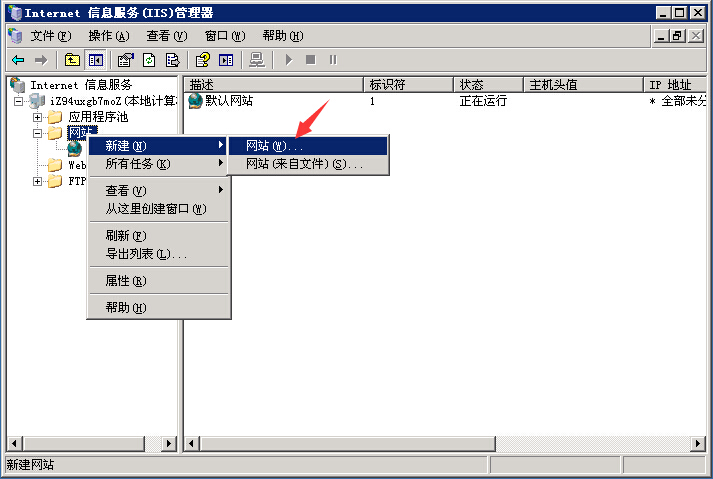Open Properties via the toolbar icon
The width and height of the screenshot is (713, 479).
click(125, 60)
